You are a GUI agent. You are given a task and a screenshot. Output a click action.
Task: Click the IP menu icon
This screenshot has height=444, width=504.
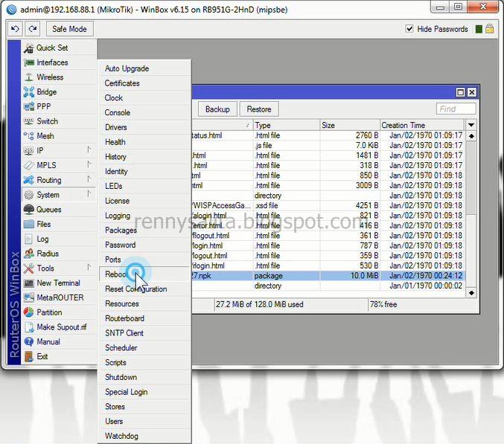pos(28,150)
